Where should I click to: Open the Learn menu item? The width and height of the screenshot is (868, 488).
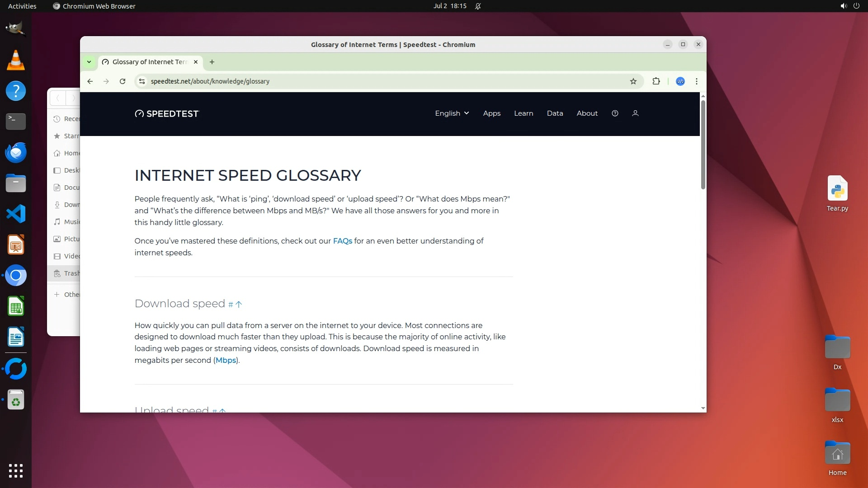(x=524, y=113)
